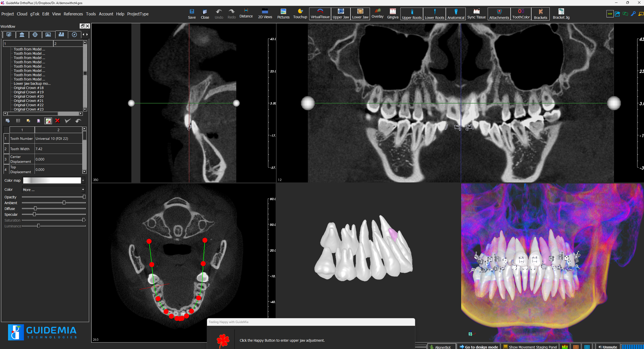This screenshot has height=349, width=644.
Task: Expand the Color 'More ...' dropdown
Action: point(83,190)
